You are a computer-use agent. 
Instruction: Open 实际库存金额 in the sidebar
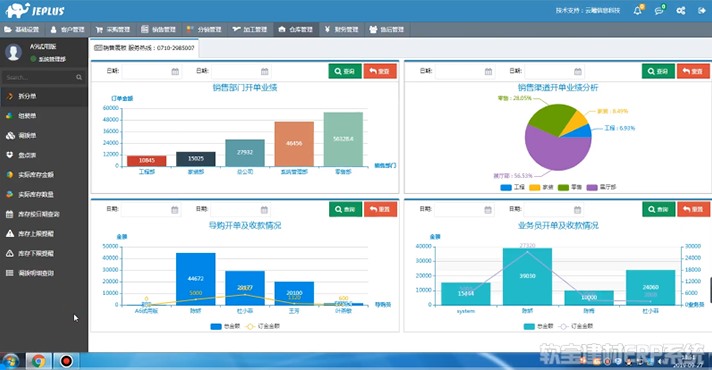click(x=44, y=175)
